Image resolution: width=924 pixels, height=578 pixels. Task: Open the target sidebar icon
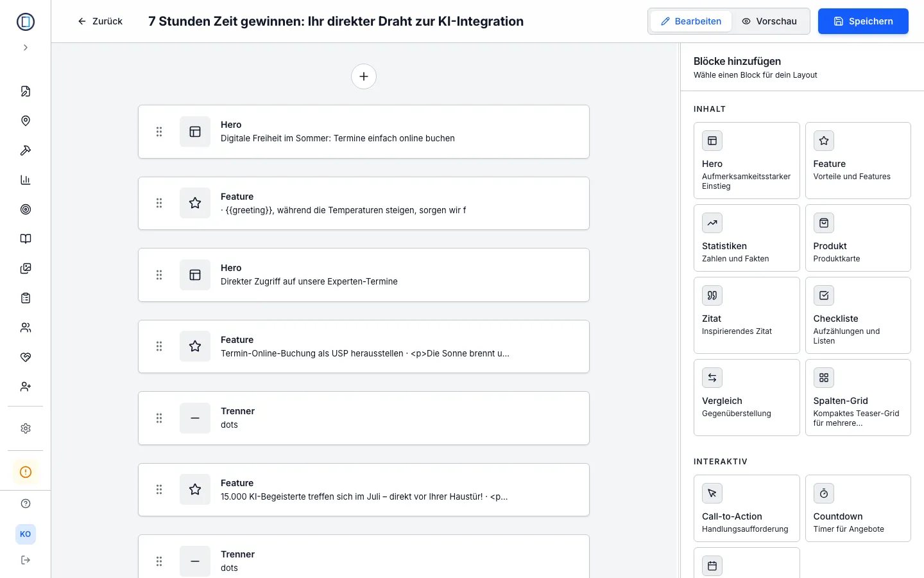(x=26, y=209)
